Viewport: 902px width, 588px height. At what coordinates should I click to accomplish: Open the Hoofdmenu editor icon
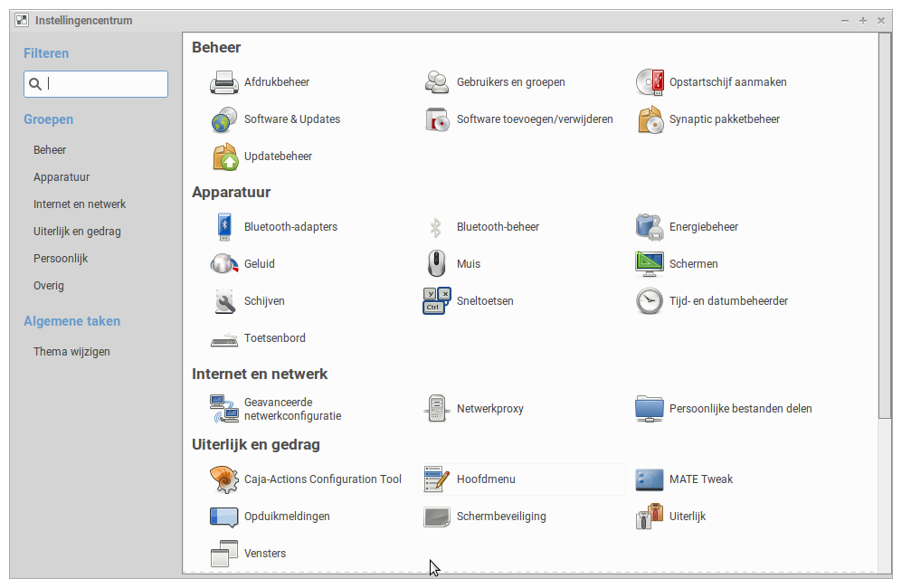click(x=437, y=479)
